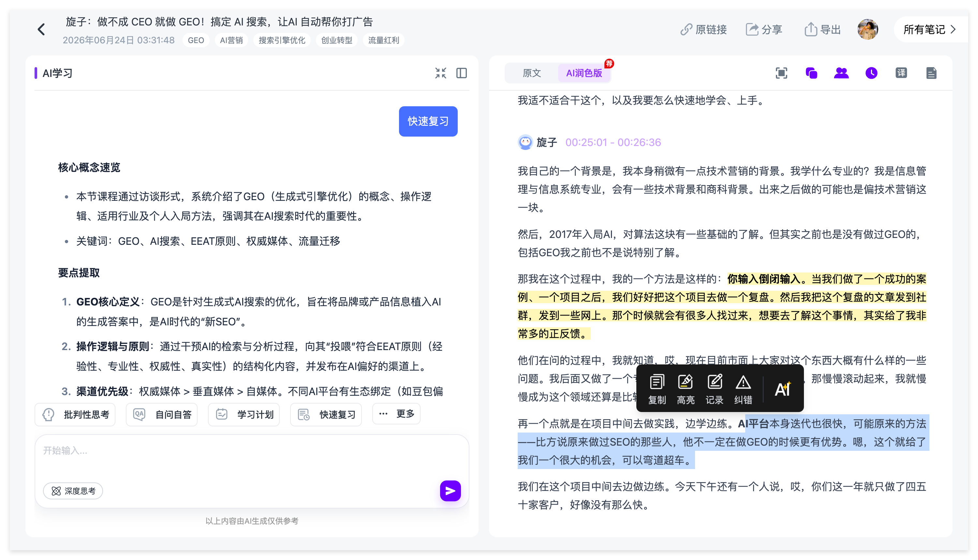The image size is (978, 560).
Task: Click the 核心概念速览 heading
Action: point(89,168)
